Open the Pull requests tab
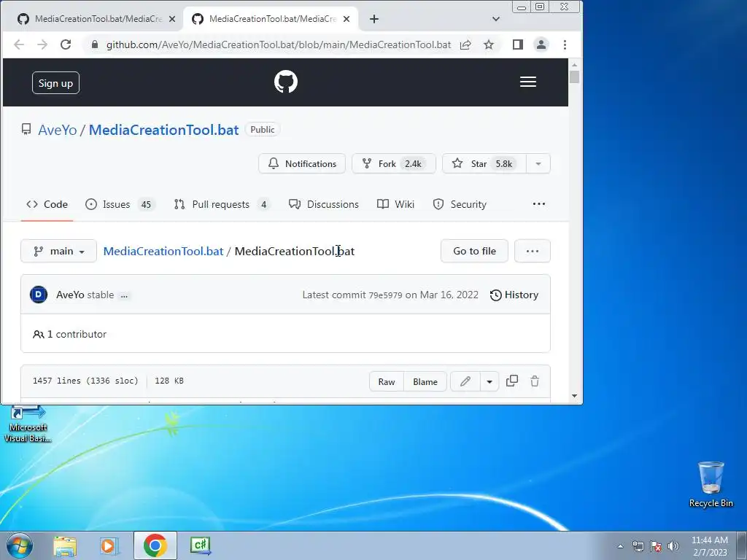This screenshot has height=560, width=747. coord(222,204)
